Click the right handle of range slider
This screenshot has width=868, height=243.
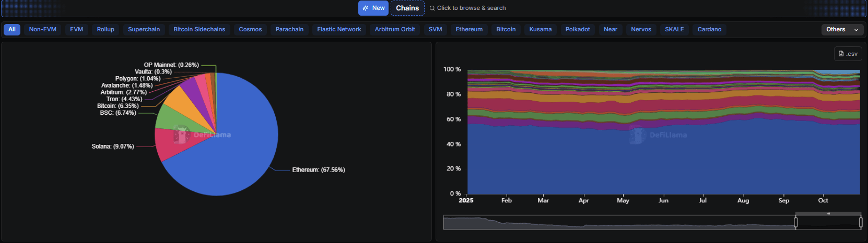(x=861, y=223)
